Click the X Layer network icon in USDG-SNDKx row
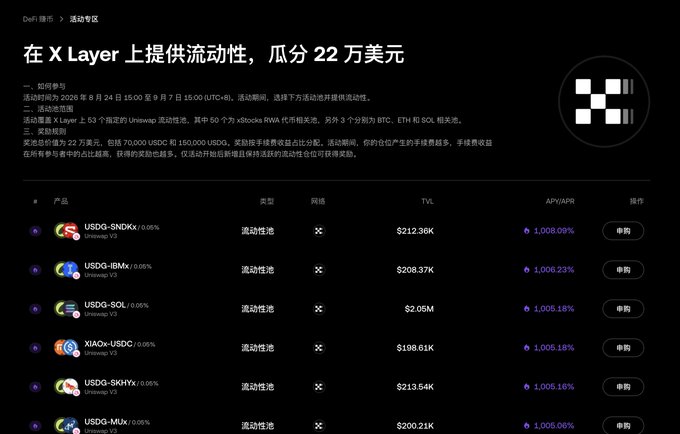The width and height of the screenshot is (680, 434). tap(319, 231)
